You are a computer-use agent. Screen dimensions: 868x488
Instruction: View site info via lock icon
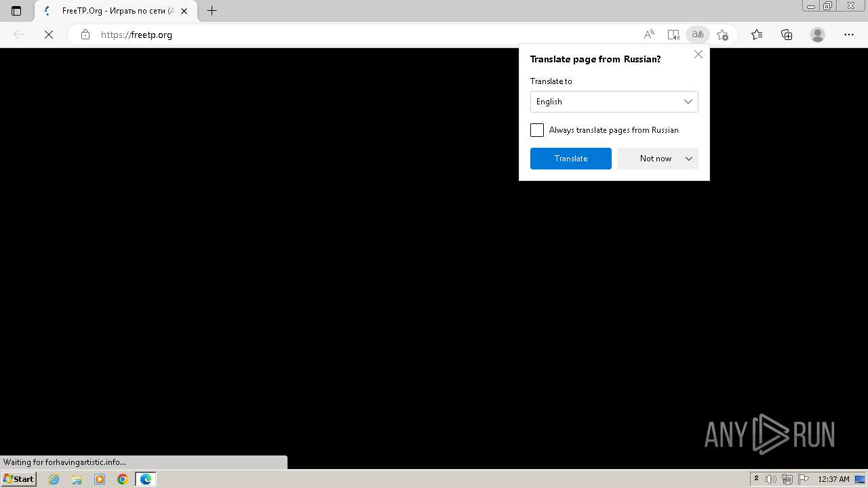point(85,35)
